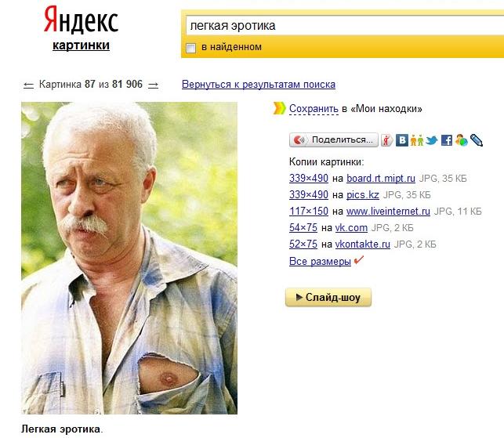Open the Яндекс logo home link
Image resolution: width=504 pixels, height=438 pixels.
click(x=81, y=20)
